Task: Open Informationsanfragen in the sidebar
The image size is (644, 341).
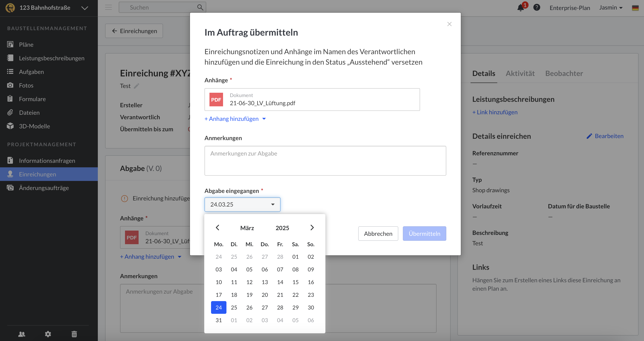Action: coord(49,161)
